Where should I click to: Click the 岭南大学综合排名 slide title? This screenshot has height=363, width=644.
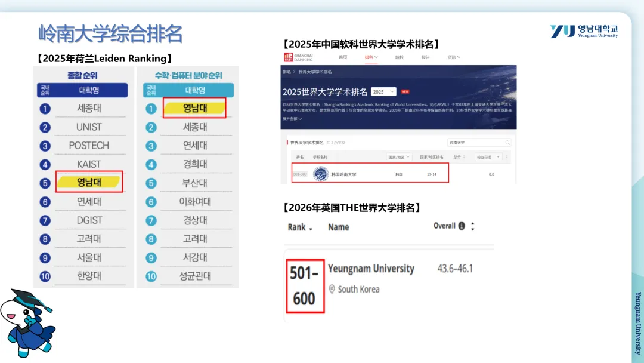pyautogui.click(x=110, y=33)
